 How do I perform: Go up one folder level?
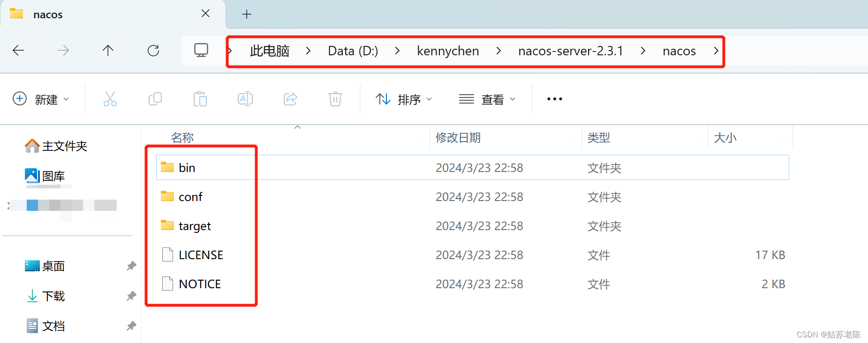(108, 50)
